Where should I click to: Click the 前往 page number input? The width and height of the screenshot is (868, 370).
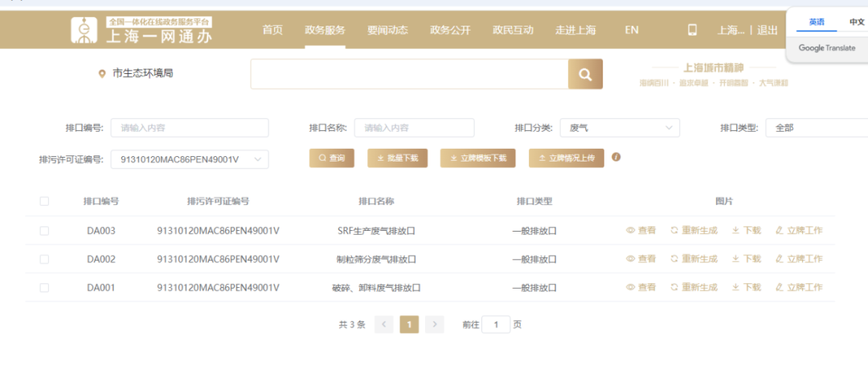(x=496, y=325)
